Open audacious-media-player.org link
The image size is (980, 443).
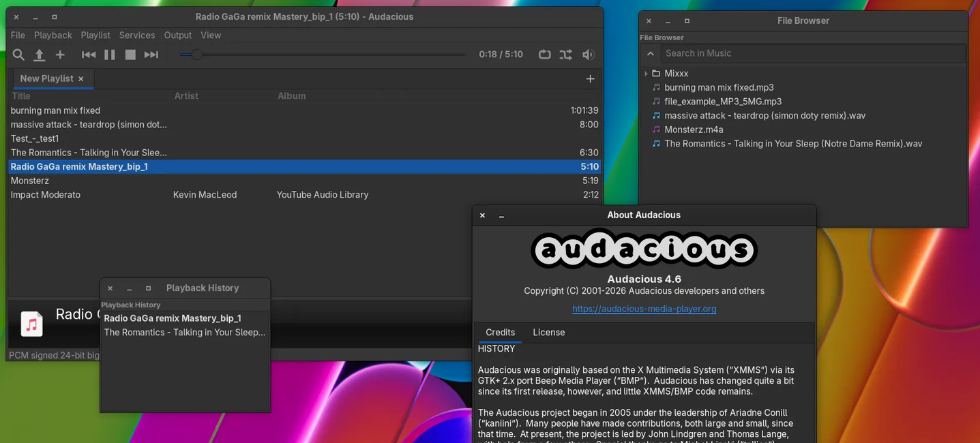(x=644, y=309)
